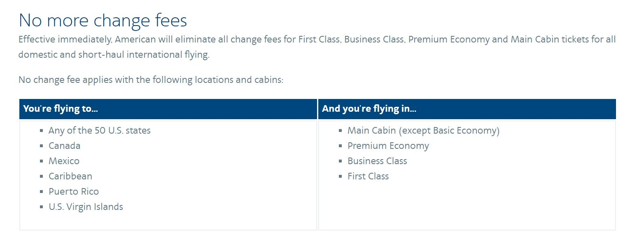Click 'Main Cabin (except Basic Economy)' entry
Viewport: 644px width, 240px height.
point(423,131)
